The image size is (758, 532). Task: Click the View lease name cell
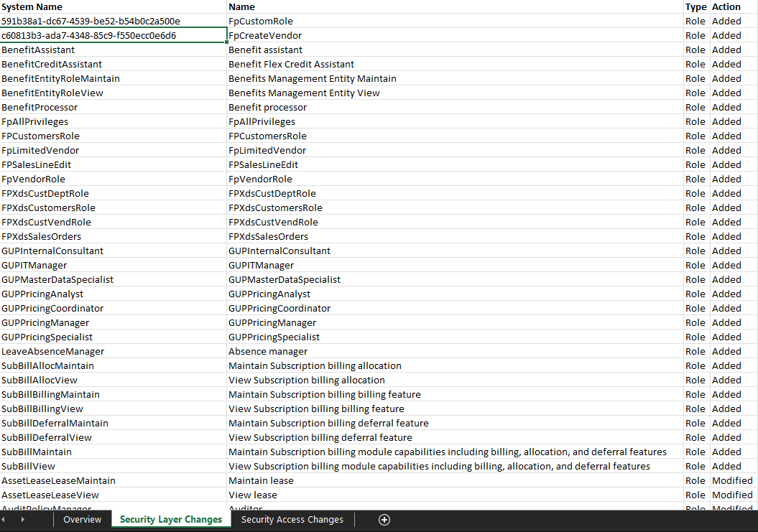tap(454, 495)
